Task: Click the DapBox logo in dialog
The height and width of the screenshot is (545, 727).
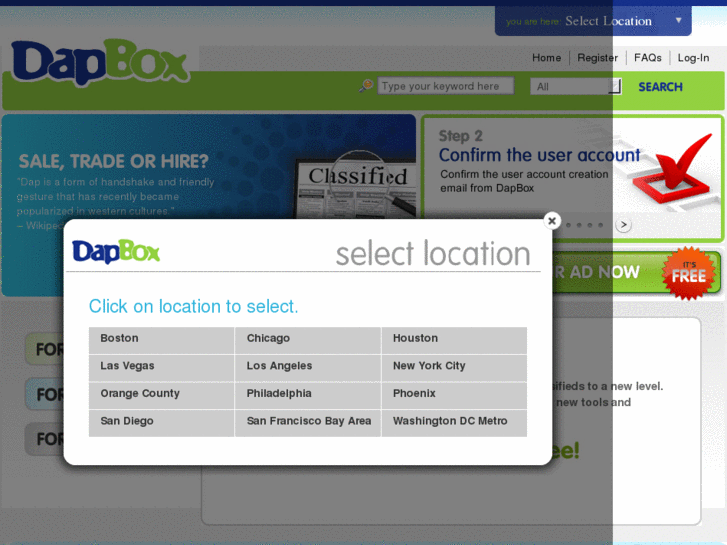Action: tap(116, 251)
